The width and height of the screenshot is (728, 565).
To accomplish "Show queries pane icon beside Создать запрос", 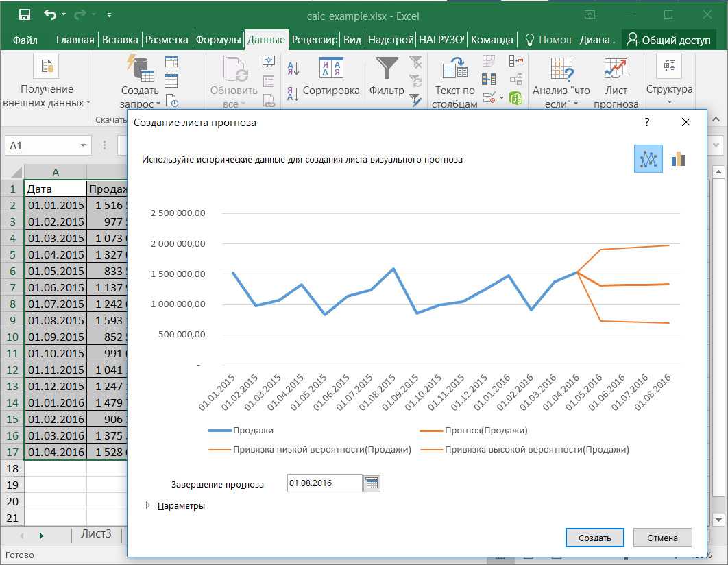I will pyautogui.click(x=171, y=62).
